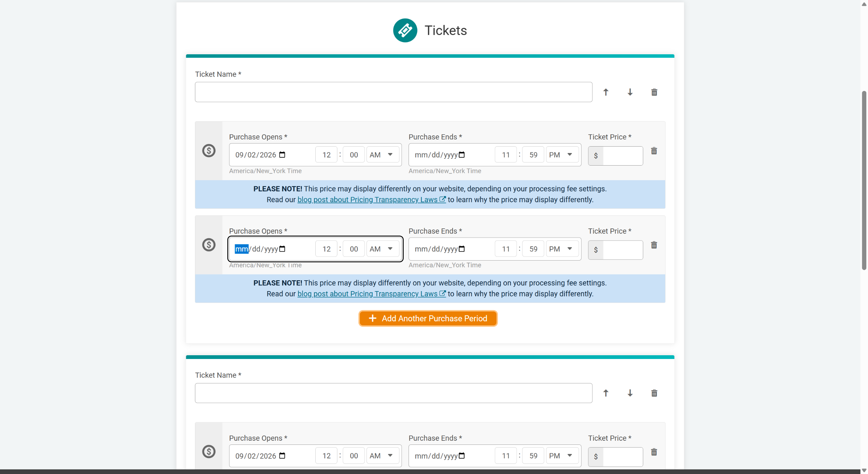Open calendar picker for 09/02/2026 first ticket
Image resolution: width=868 pixels, height=474 pixels.
282,155
